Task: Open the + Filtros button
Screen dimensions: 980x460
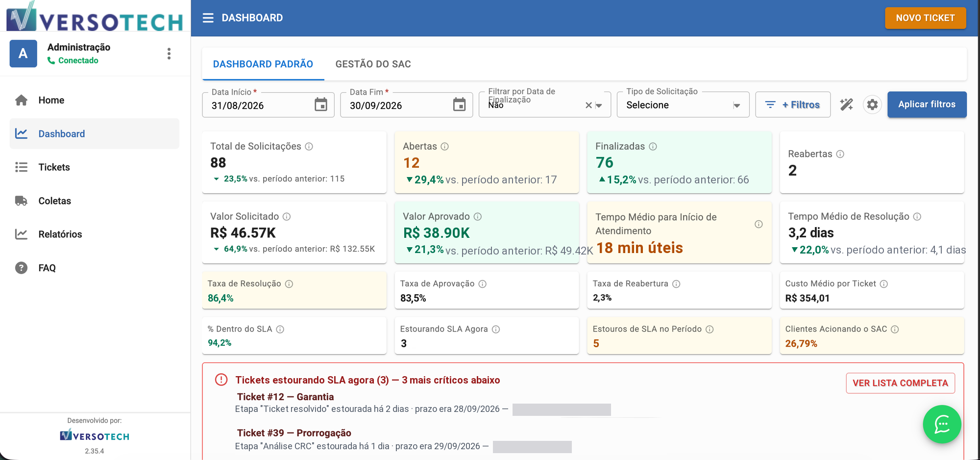Action: coord(793,104)
